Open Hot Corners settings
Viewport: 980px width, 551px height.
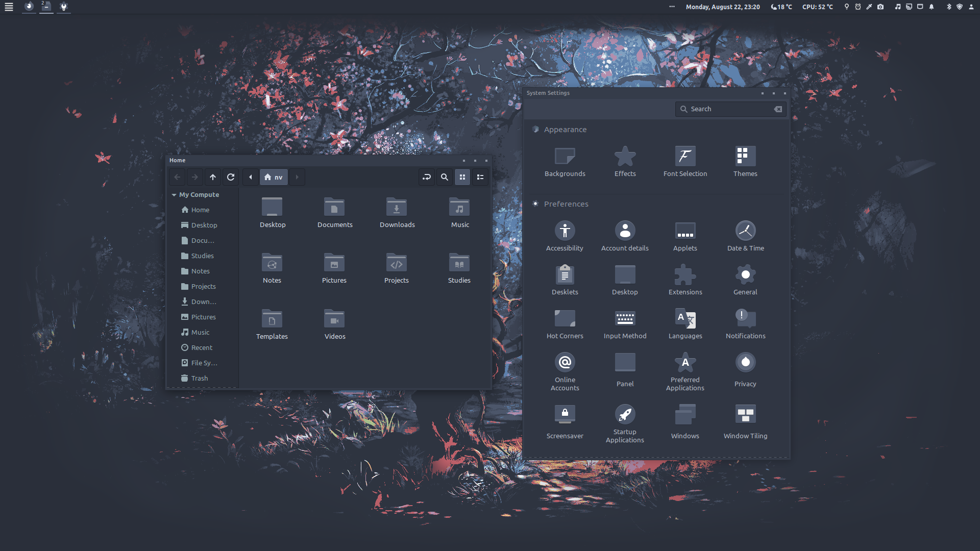(x=565, y=319)
